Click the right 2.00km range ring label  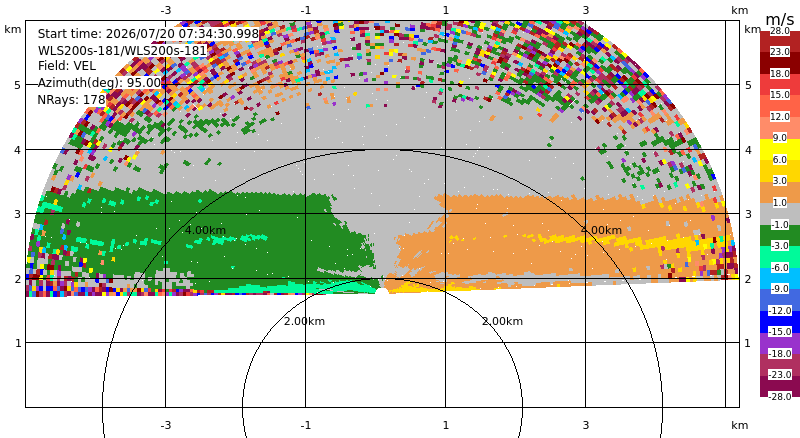503,321
